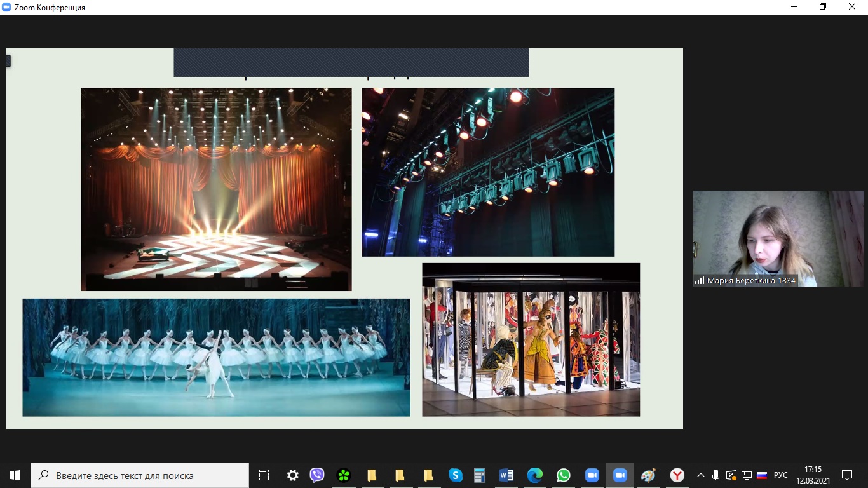Image resolution: width=868 pixels, height=488 pixels.
Task: Click the Swan Lake ballet photo
Action: pyautogui.click(x=216, y=358)
